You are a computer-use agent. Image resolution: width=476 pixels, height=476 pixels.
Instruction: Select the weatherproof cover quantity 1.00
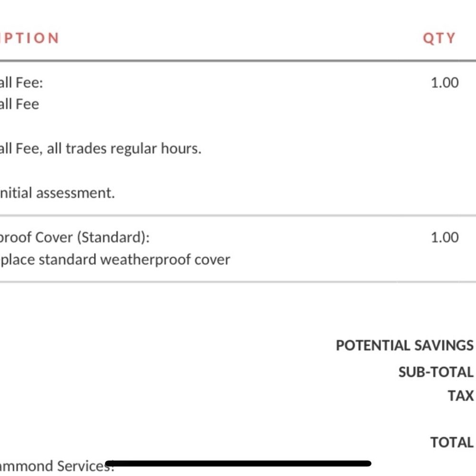(445, 238)
